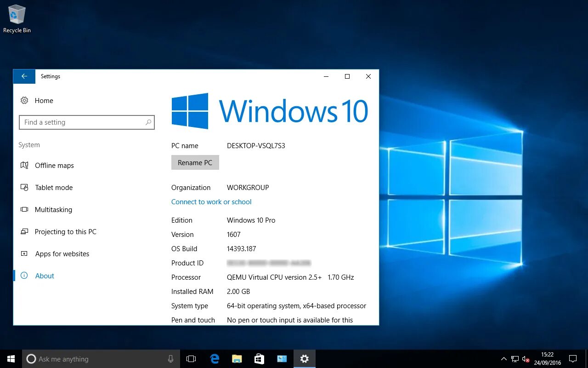Screen dimensions: 588x368
Task: Select the About info icon
Action: (x=24, y=276)
